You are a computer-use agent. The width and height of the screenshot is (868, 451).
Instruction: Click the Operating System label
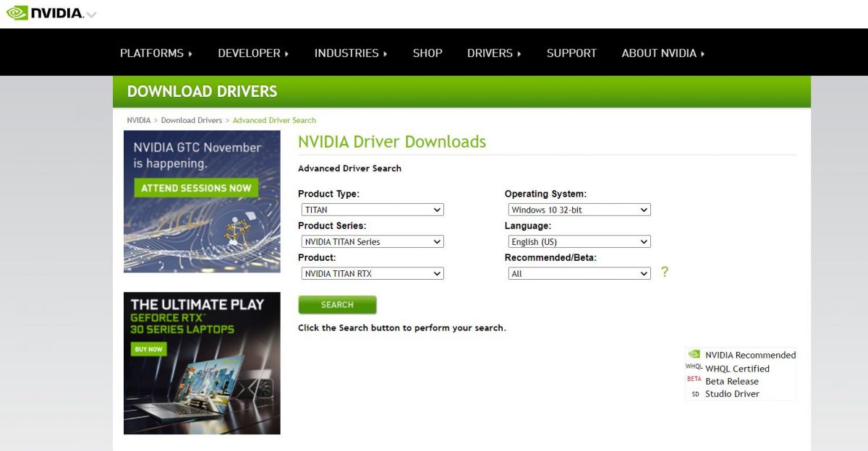tap(545, 194)
